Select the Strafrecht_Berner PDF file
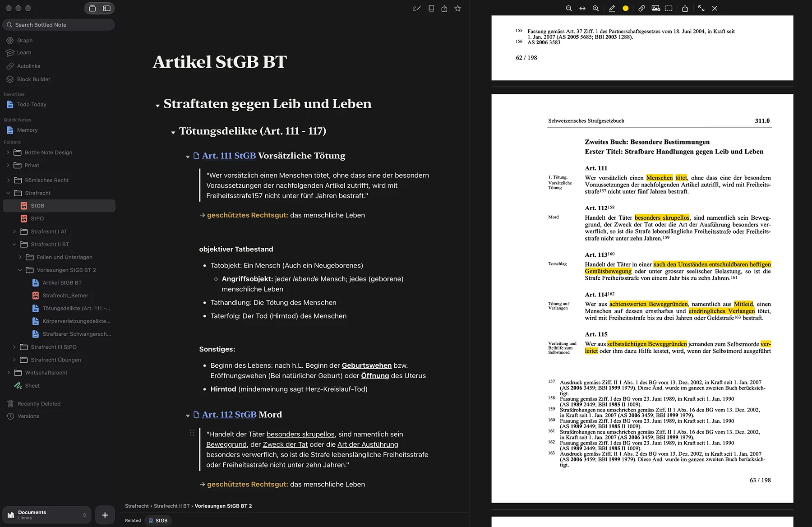This screenshot has height=527, width=812. pos(65,296)
